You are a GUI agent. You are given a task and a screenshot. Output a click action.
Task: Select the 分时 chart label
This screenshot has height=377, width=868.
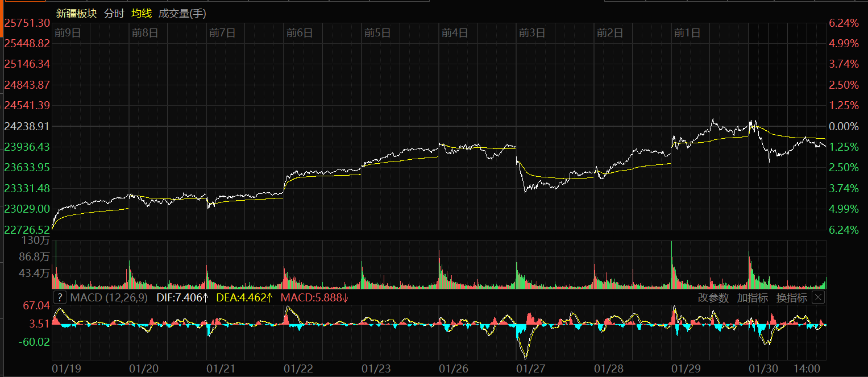pos(114,14)
